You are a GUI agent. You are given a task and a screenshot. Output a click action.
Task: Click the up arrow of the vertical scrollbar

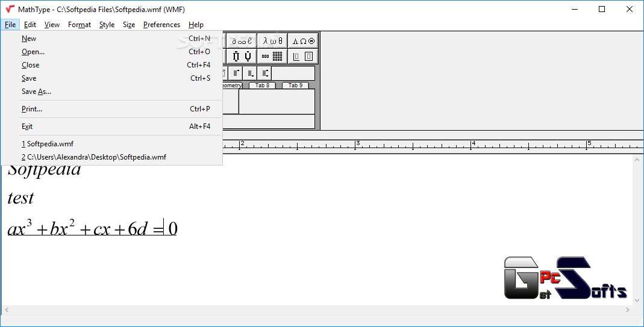(637, 160)
